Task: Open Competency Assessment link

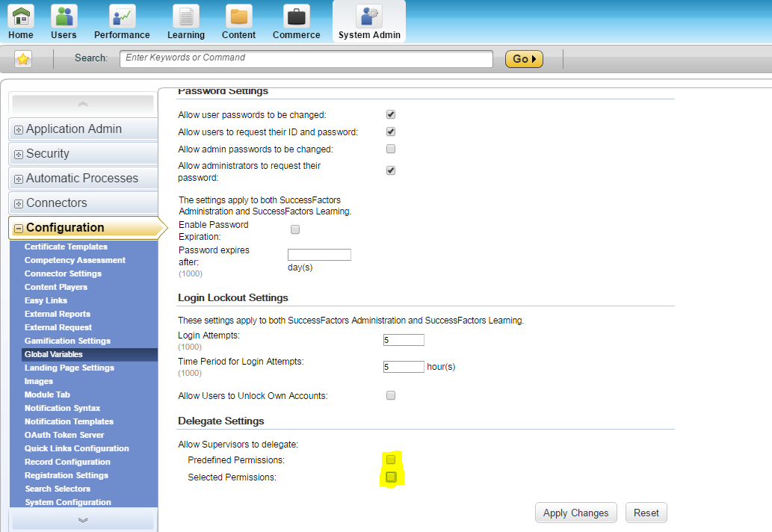Action: [75, 260]
